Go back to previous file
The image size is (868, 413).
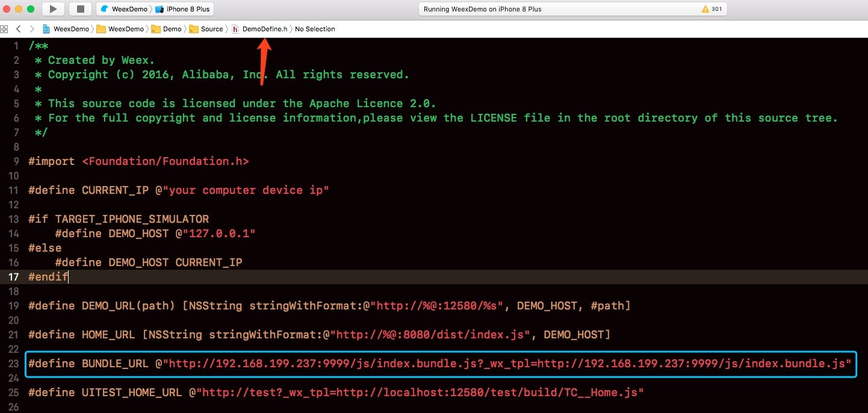pyautogui.click(x=19, y=29)
